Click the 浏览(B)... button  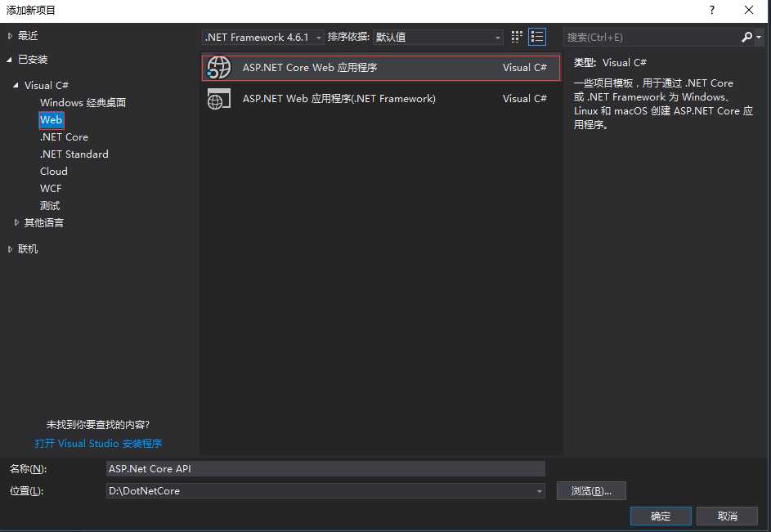tap(591, 491)
